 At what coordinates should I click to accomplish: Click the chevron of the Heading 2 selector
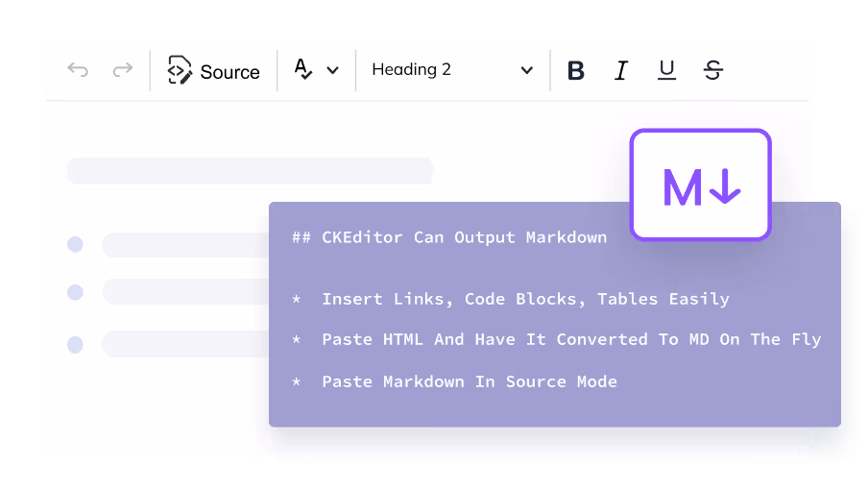526,70
